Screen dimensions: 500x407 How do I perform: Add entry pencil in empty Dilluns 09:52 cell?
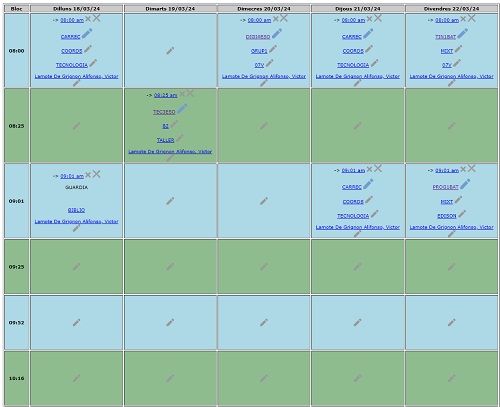pos(76,322)
